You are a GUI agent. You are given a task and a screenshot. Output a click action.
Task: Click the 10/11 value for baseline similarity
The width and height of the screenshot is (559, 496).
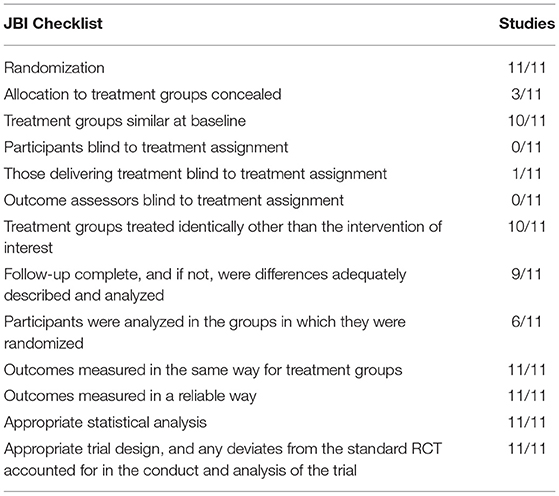(527, 121)
